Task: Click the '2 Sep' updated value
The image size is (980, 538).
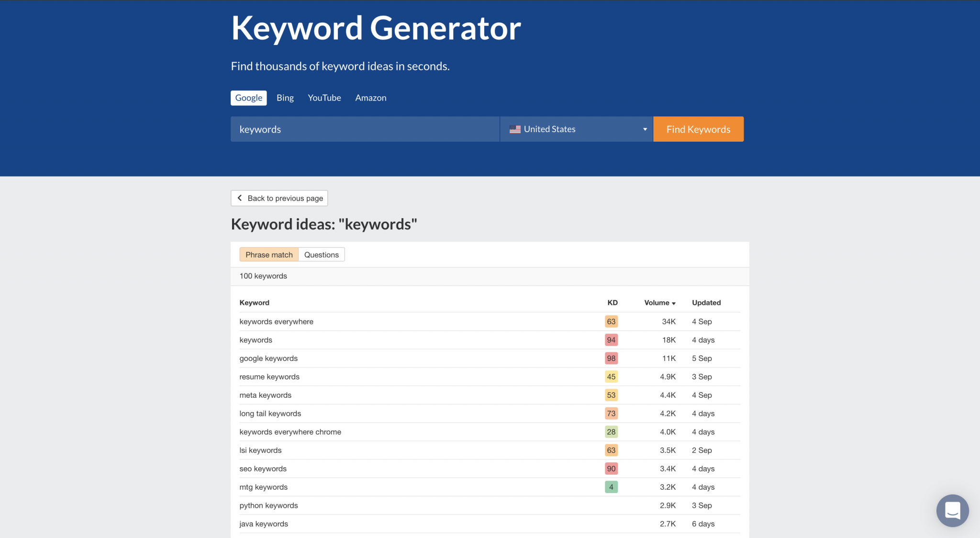Action: [x=702, y=450]
